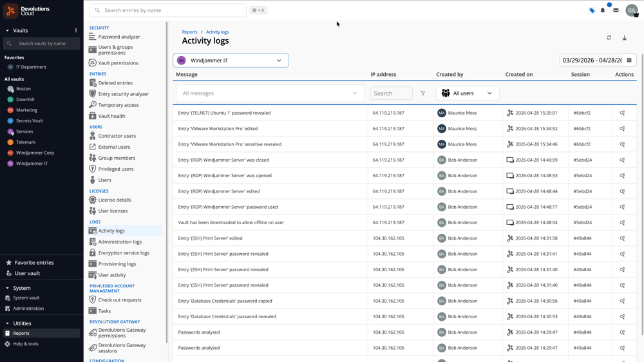Click the Activity logs breadcrumb link
This screenshot has height=362, width=644.
(x=217, y=32)
